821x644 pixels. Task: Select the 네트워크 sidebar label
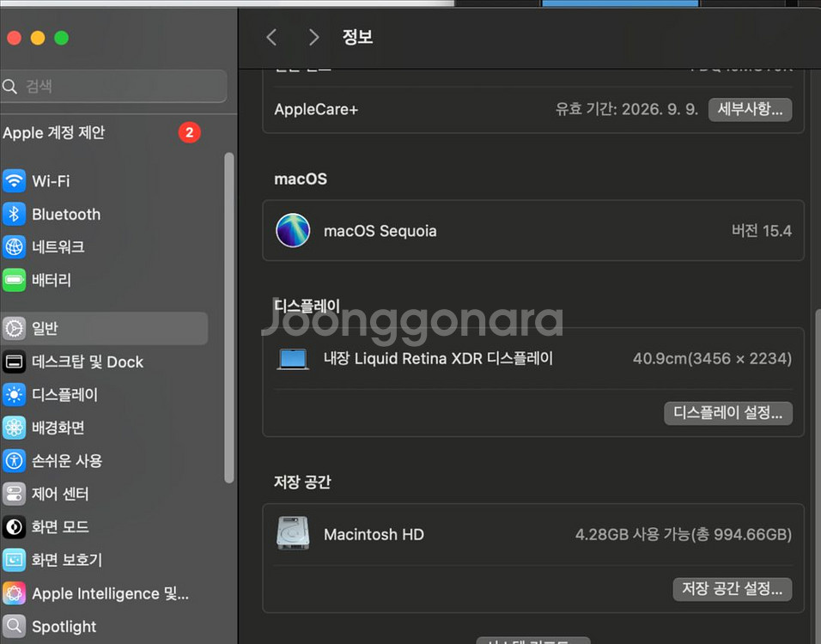point(58,246)
